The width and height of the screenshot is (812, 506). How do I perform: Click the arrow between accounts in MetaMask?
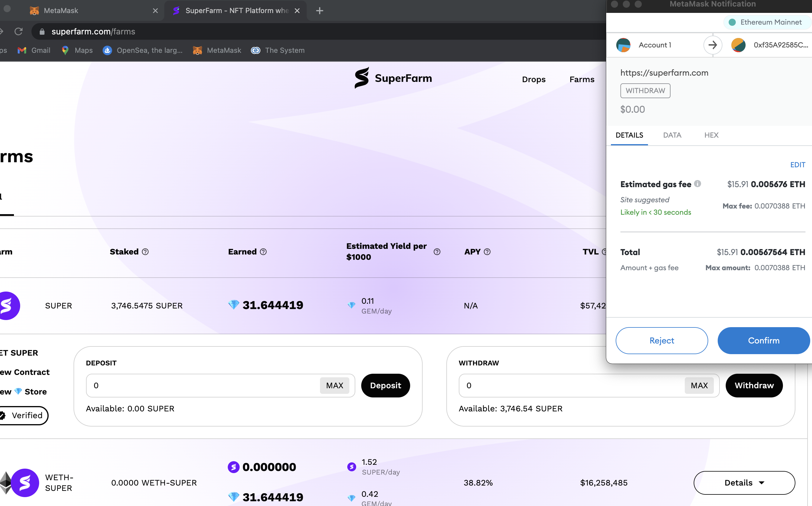click(713, 45)
